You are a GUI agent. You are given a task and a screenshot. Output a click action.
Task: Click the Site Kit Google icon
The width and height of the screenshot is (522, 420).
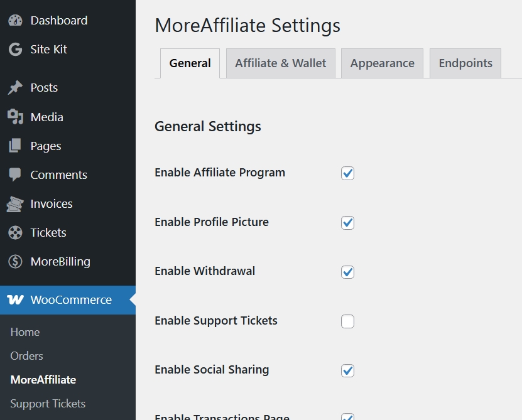(15, 50)
